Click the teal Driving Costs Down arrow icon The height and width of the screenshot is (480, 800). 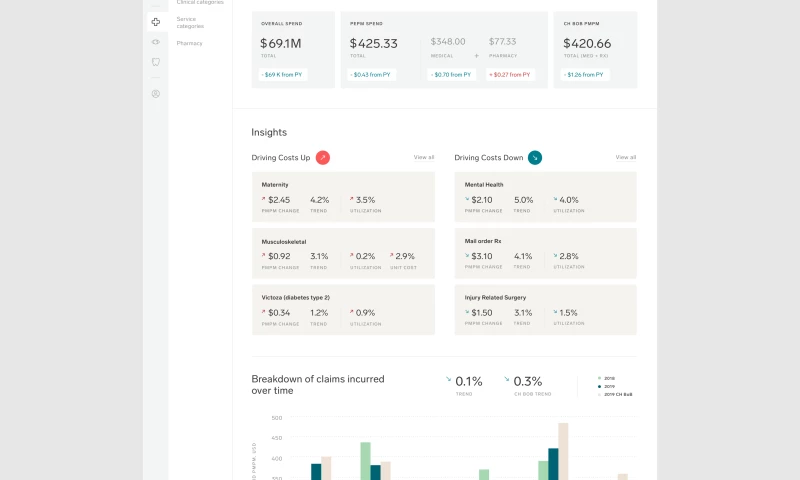535,158
